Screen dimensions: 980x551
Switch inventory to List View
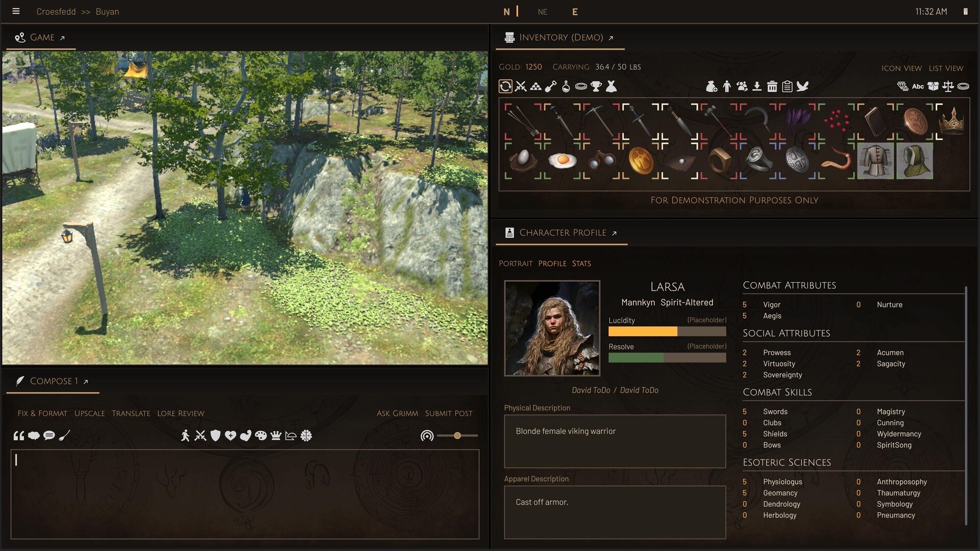[946, 68]
